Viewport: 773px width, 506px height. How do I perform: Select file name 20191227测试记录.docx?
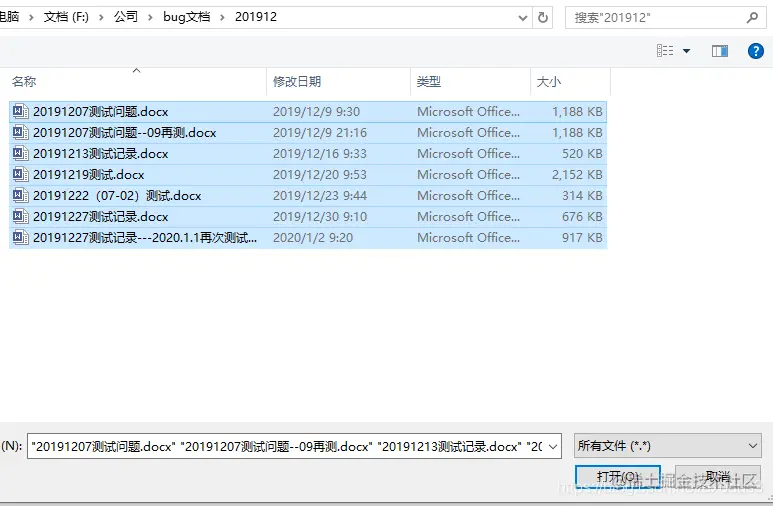pyautogui.click(x=101, y=217)
